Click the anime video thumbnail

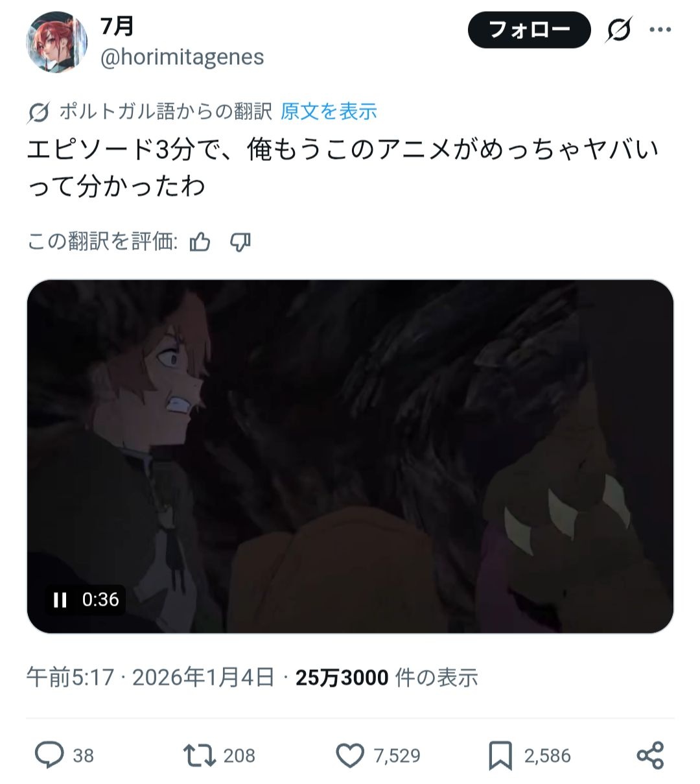(x=350, y=457)
